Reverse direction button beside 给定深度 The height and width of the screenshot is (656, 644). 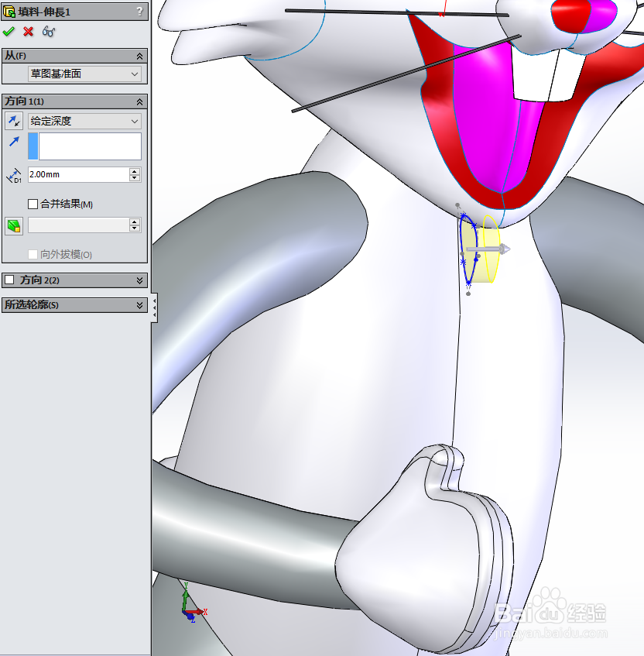[14, 122]
